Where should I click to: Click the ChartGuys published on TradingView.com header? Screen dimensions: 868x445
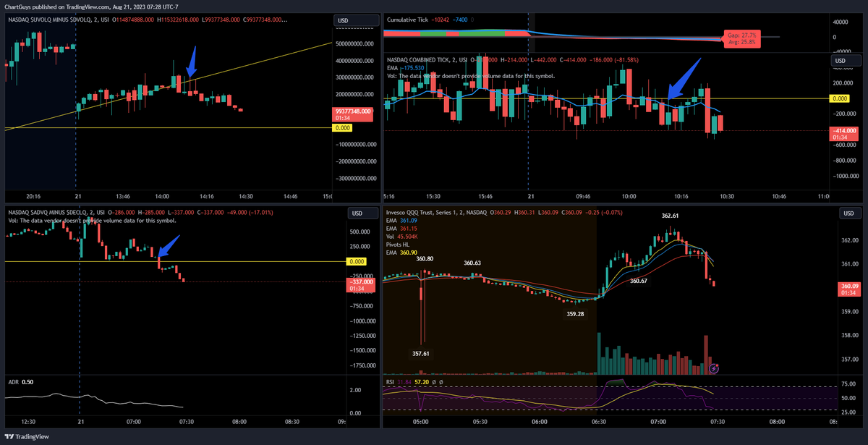point(91,6)
